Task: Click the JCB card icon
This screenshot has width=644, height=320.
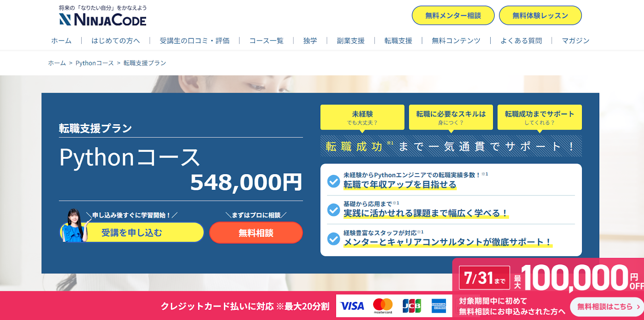Action: [411, 306]
